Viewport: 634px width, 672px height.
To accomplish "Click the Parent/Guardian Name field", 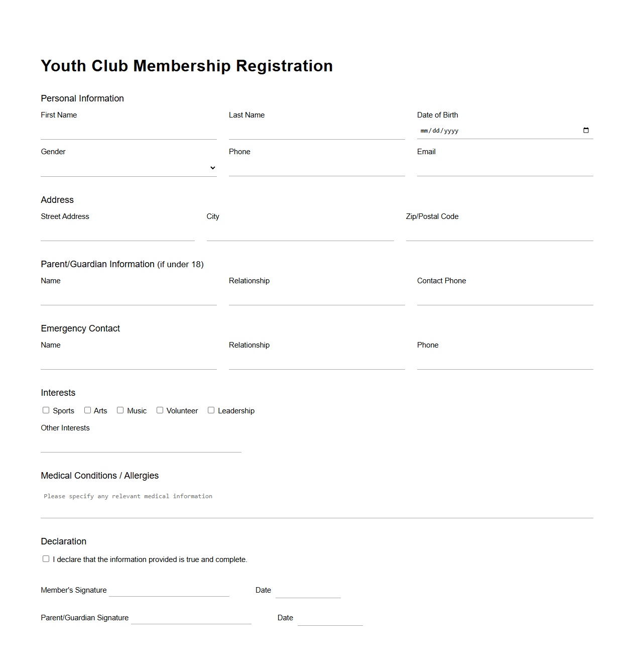I will 128,299.
